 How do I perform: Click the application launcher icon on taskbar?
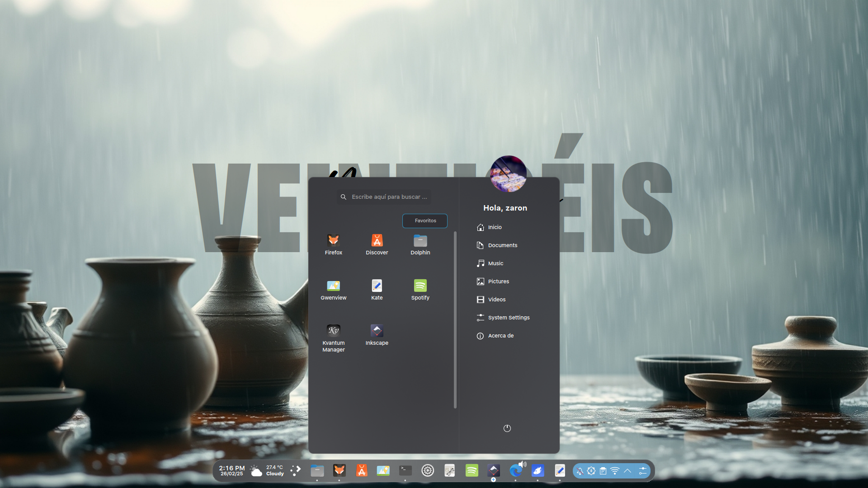coord(295,471)
